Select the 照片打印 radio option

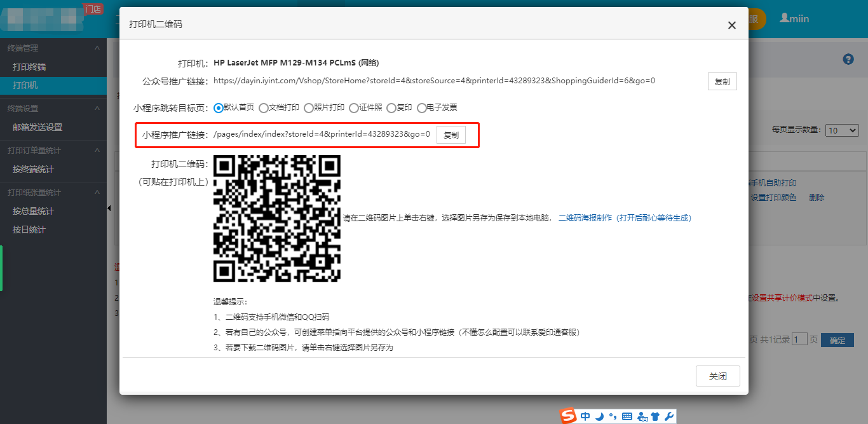pos(309,108)
